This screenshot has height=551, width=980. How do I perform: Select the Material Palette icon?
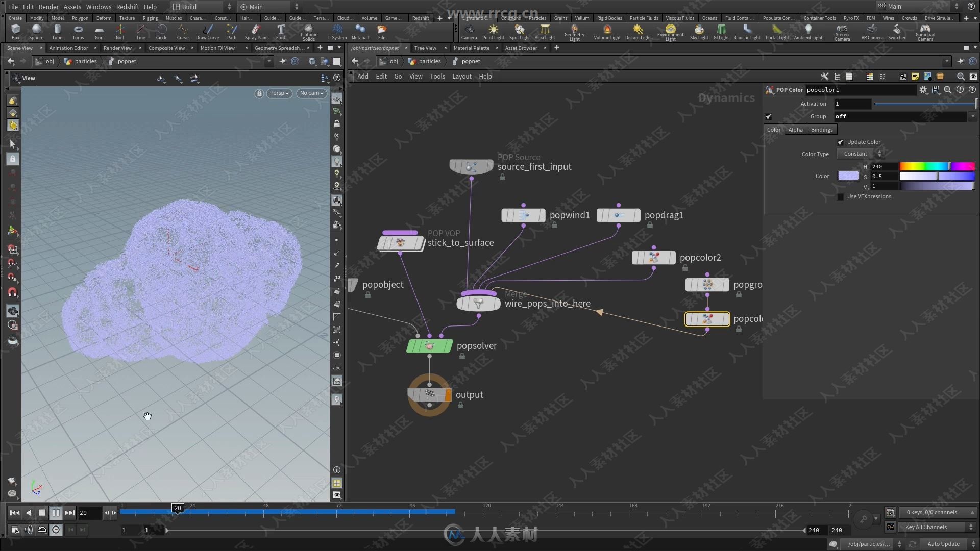(x=471, y=48)
